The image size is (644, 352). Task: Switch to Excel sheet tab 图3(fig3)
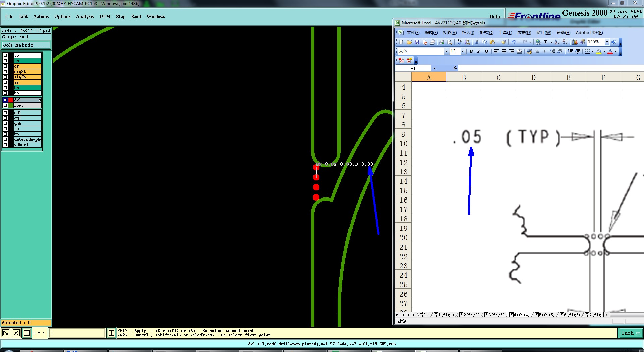click(x=495, y=315)
